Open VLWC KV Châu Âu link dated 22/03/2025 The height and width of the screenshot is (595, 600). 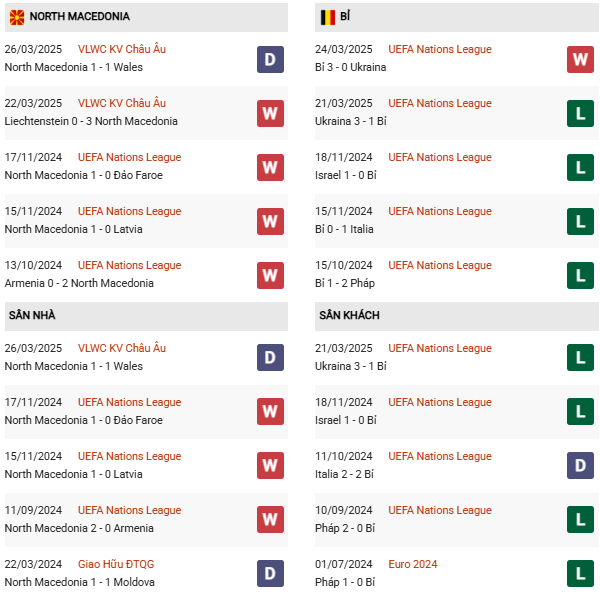point(122,103)
